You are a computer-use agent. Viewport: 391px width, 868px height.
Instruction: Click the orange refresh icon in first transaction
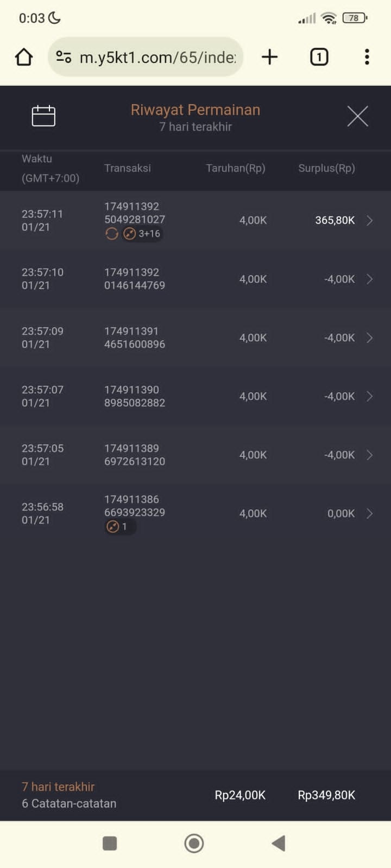[112, 234]
